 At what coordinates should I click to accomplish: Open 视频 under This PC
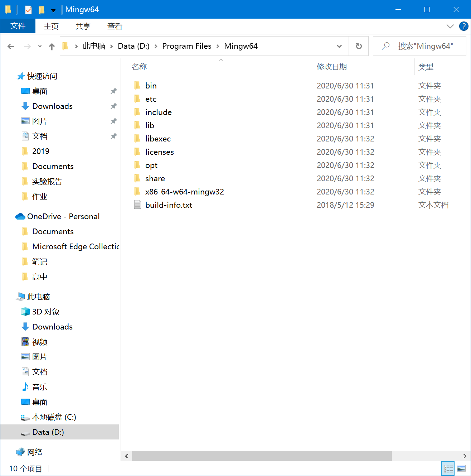click(x=39, y=342)
